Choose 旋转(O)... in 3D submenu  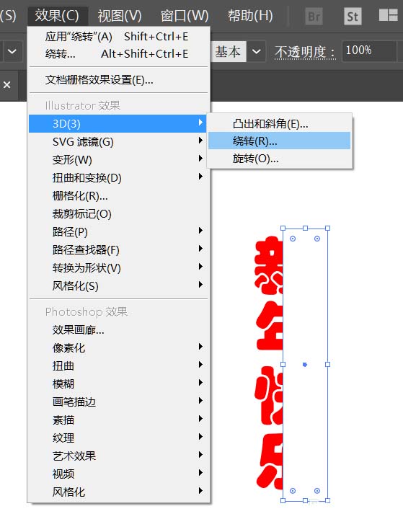coord(279,159)
